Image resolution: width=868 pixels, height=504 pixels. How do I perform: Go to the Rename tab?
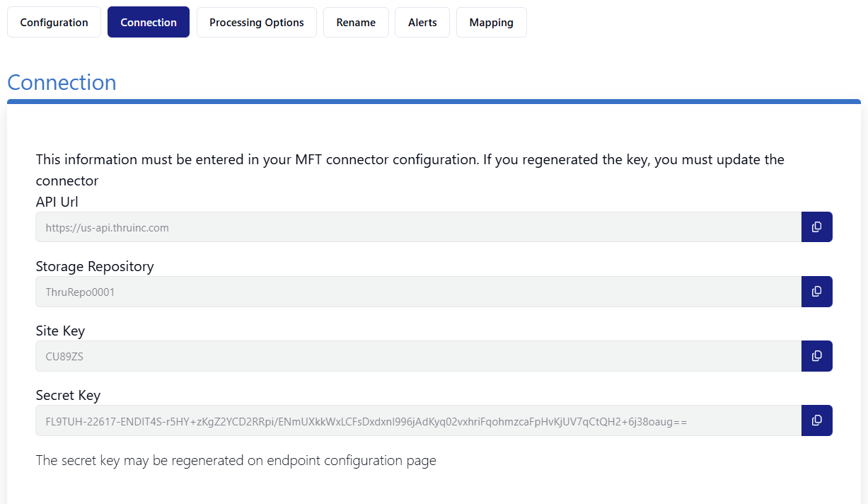(x=356, y=23)
